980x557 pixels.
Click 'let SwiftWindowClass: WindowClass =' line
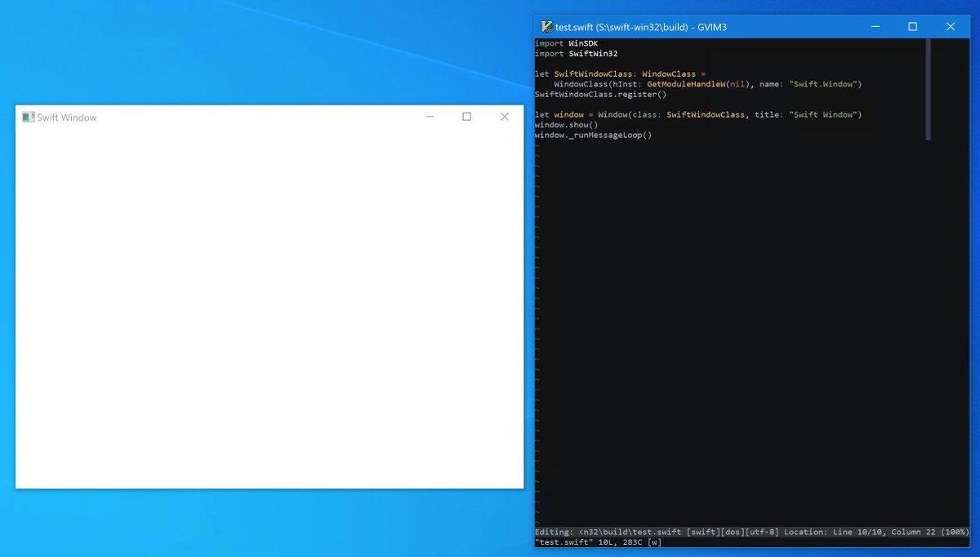(x=621, y=74)
